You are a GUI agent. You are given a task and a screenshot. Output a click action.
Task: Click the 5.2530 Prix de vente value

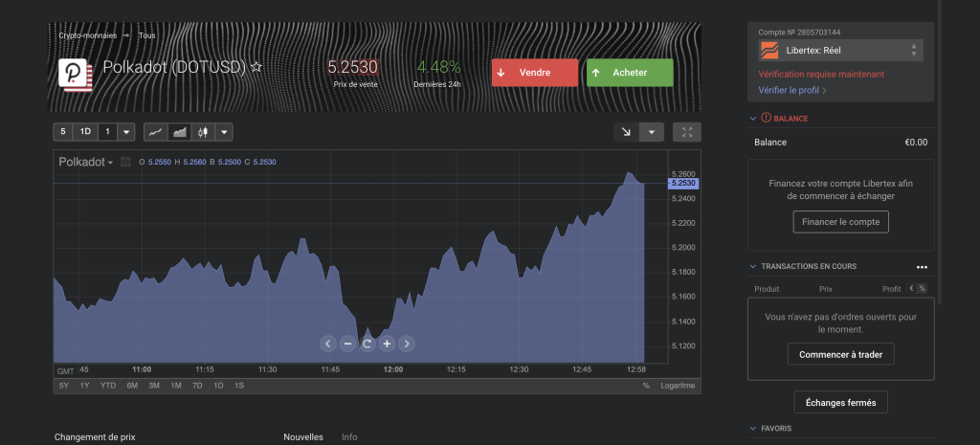(x=353, y=67)
